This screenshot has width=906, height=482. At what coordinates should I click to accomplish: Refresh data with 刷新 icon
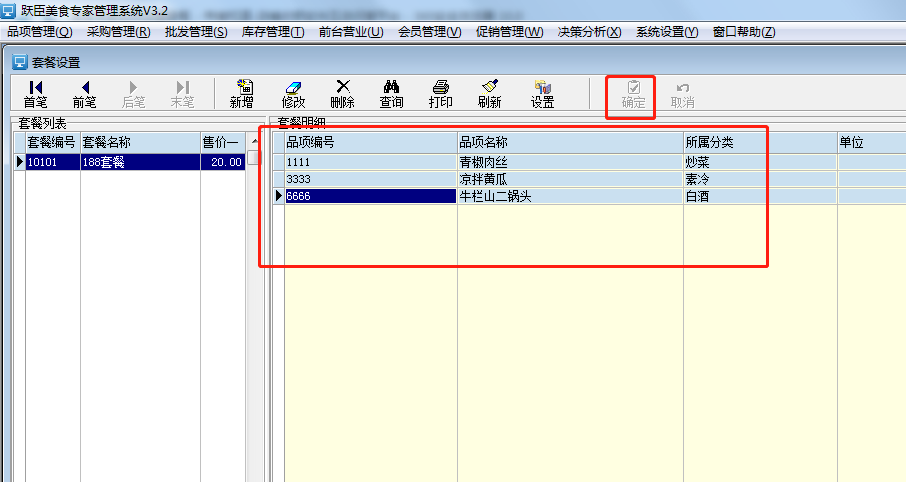[489, 94]
